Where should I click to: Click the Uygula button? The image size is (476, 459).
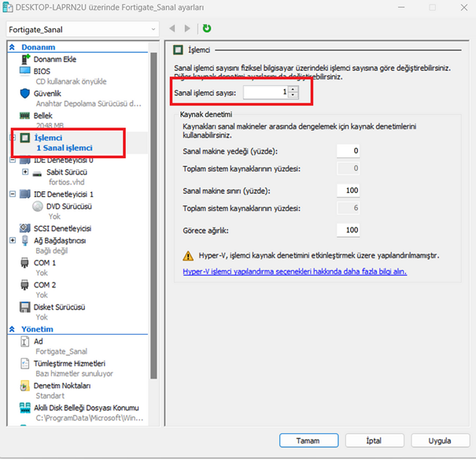(x=440, y=440)
